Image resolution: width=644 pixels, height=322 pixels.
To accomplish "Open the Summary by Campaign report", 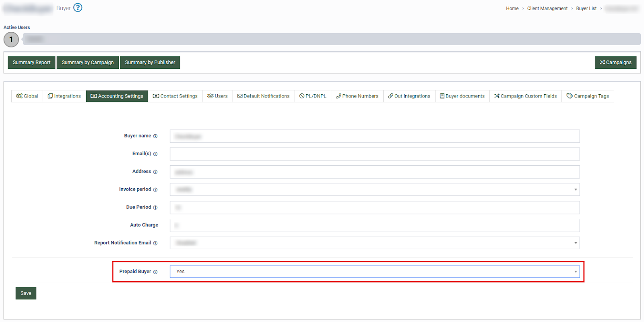I will (x=87, y=62).
